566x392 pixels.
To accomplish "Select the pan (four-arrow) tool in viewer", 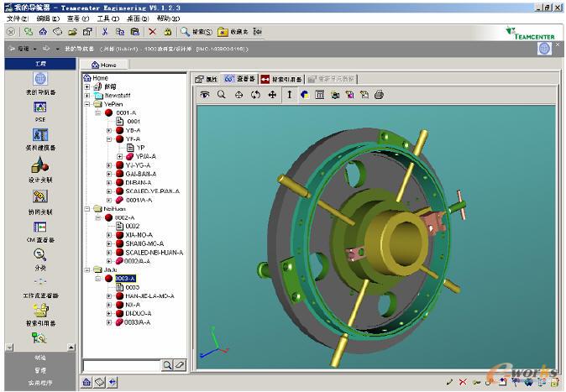I will coord(272,96).
